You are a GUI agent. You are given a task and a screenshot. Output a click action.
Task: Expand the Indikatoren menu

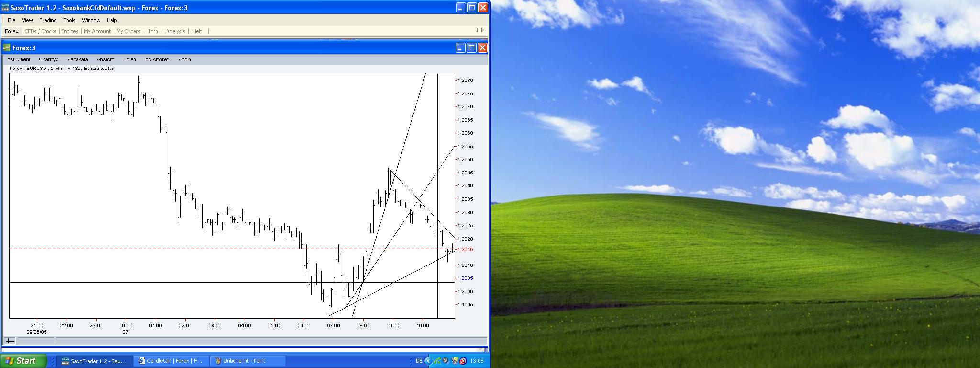157,59
